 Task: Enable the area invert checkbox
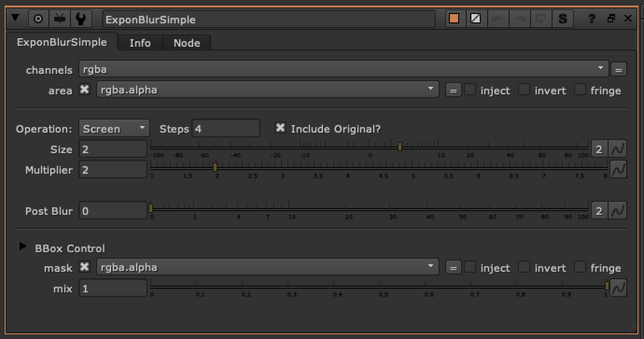click(x=525, y=90)
